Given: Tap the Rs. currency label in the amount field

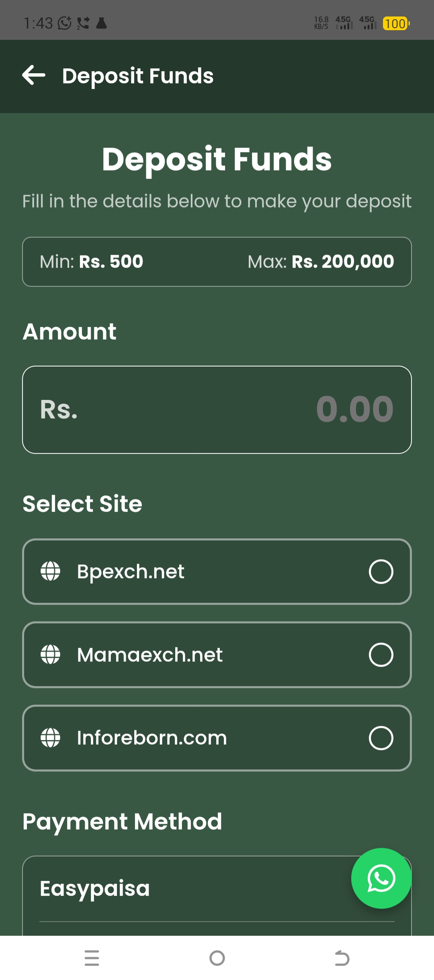Looking at the screenshot, I should [59, 410].
